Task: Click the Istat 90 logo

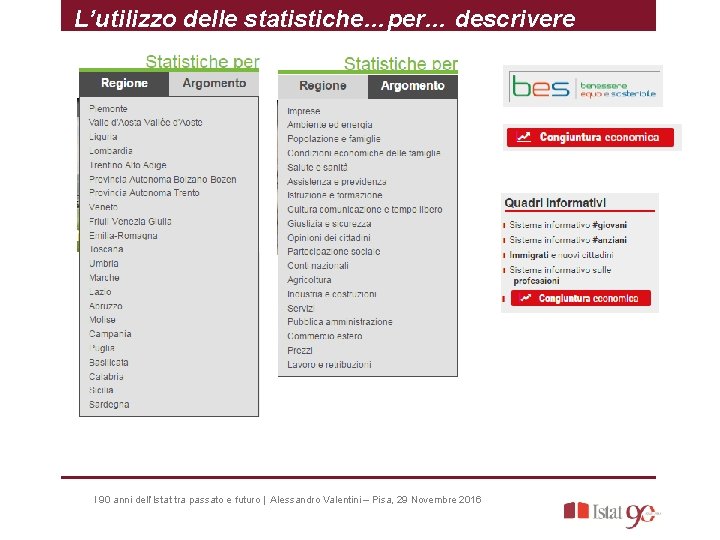Action: pyautogui.click(x=612, y=514)
